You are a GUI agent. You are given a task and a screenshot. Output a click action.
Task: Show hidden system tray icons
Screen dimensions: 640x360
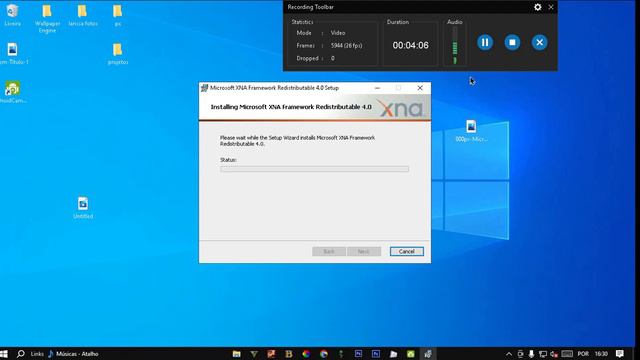[509, 354]
